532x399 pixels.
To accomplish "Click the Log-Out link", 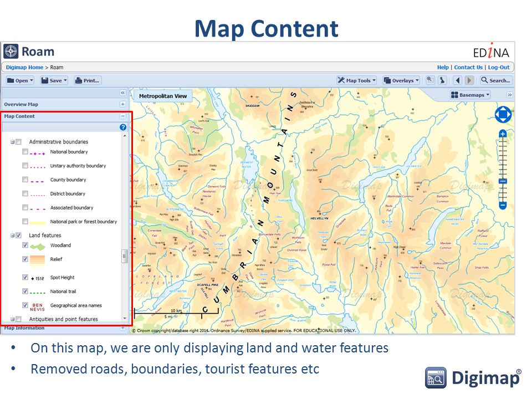I will (x=499, y=67).
